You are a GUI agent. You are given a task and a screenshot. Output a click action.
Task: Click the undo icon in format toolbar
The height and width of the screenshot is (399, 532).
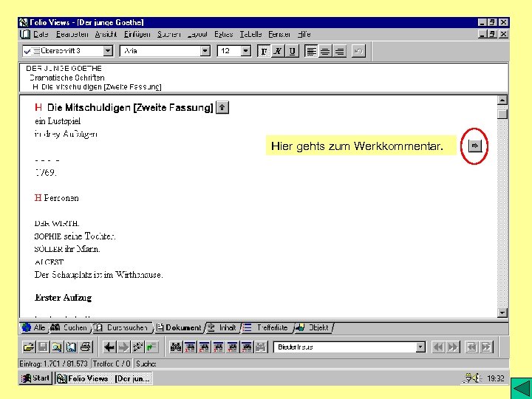[358, 51]
